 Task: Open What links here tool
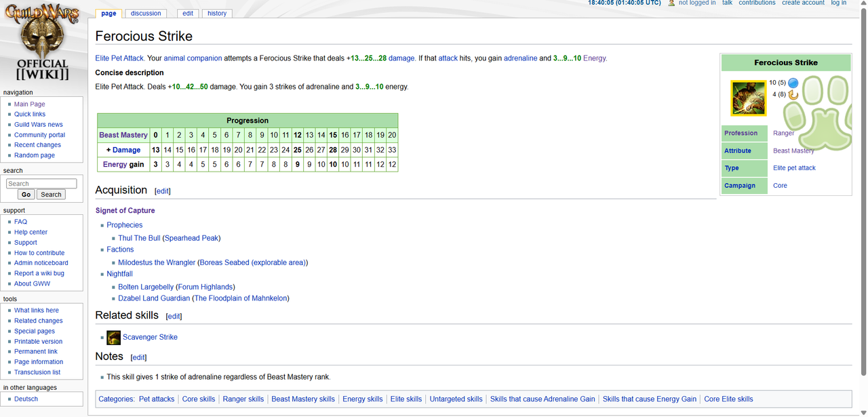pyautogui.click(x=37, y=311)
